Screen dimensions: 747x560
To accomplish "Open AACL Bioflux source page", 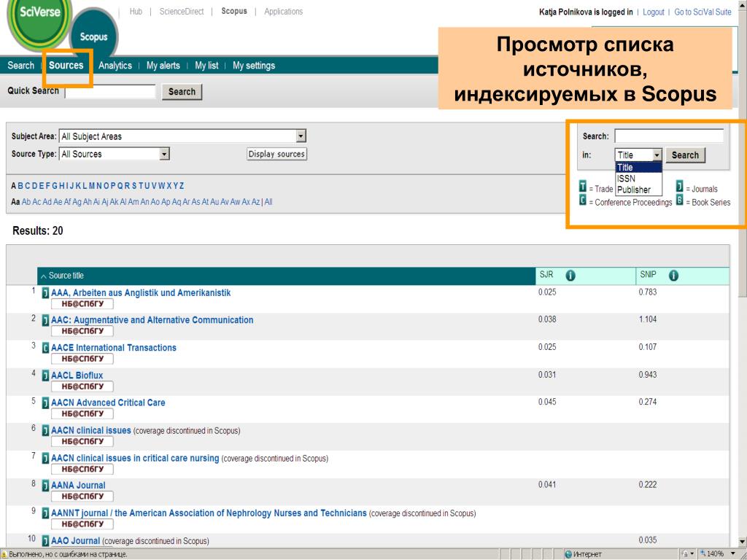I will (x=77, y=376).
